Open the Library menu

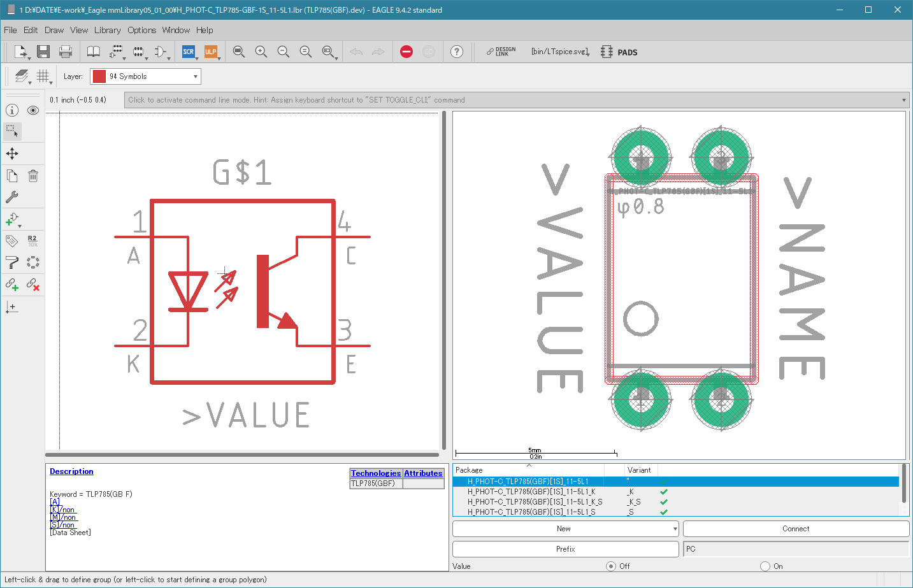tap(108, 30)
